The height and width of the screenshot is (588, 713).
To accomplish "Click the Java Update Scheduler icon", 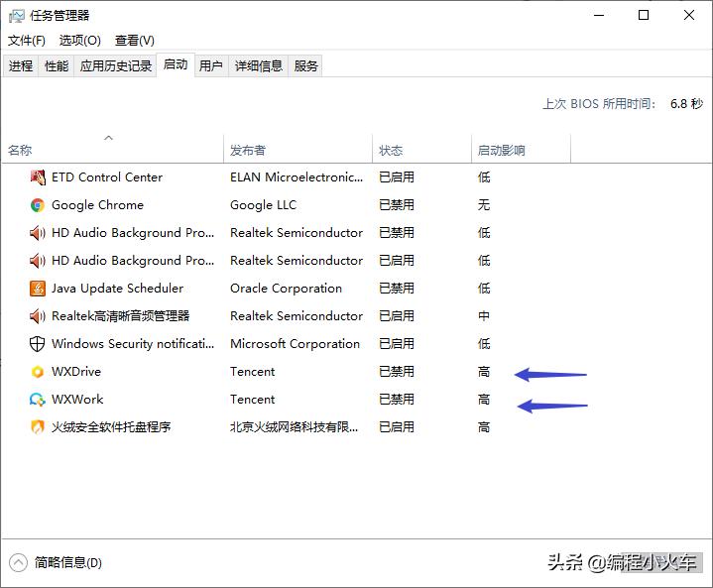I will [x=38, y=289].
